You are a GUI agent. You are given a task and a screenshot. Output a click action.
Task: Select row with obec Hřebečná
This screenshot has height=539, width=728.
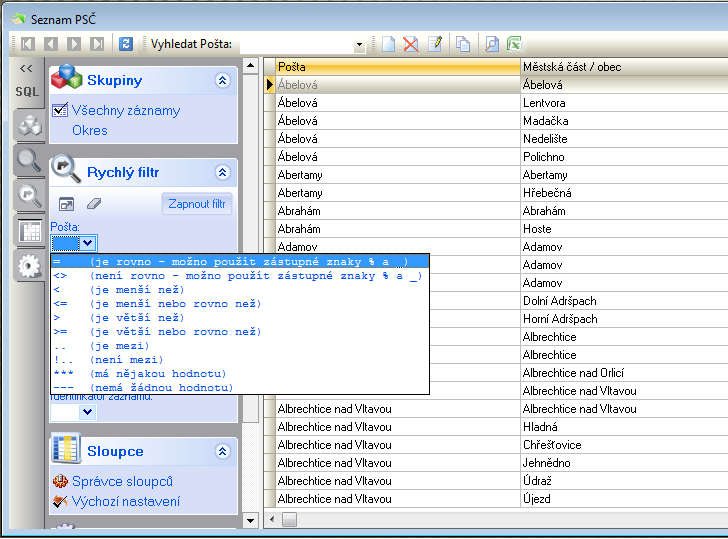[501, 193]
